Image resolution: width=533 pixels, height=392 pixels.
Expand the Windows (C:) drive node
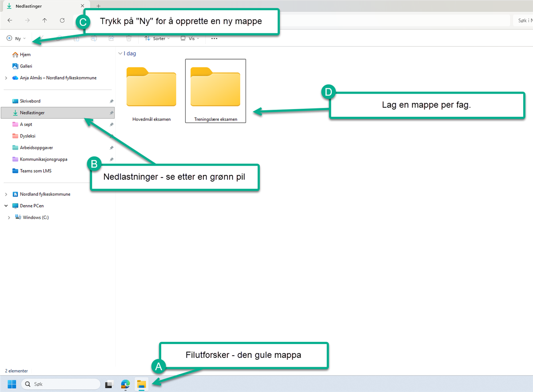click(x=9, y=218)
